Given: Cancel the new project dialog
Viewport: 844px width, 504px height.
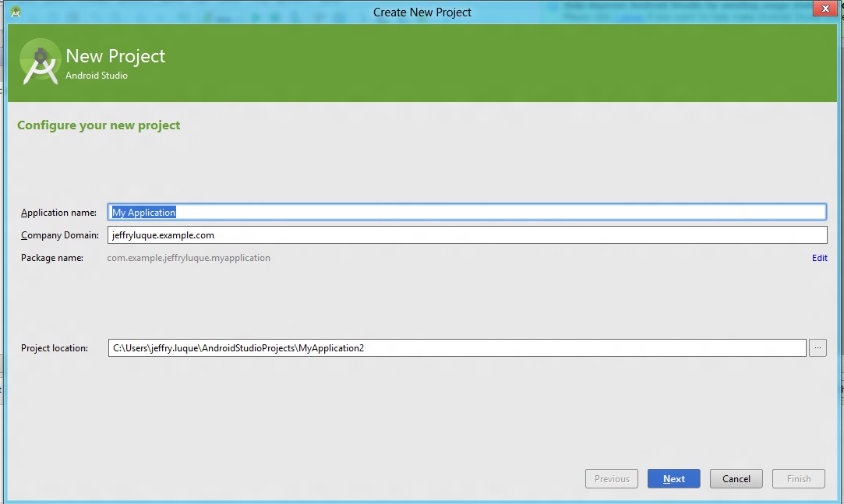Looking at the screenshot, I should coord(736,479).
